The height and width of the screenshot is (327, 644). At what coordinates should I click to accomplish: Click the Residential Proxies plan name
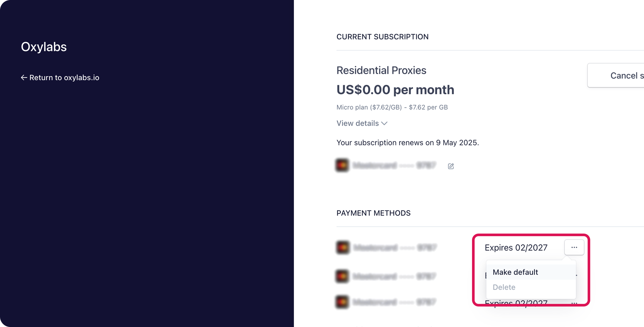click(x=381, y=70)
